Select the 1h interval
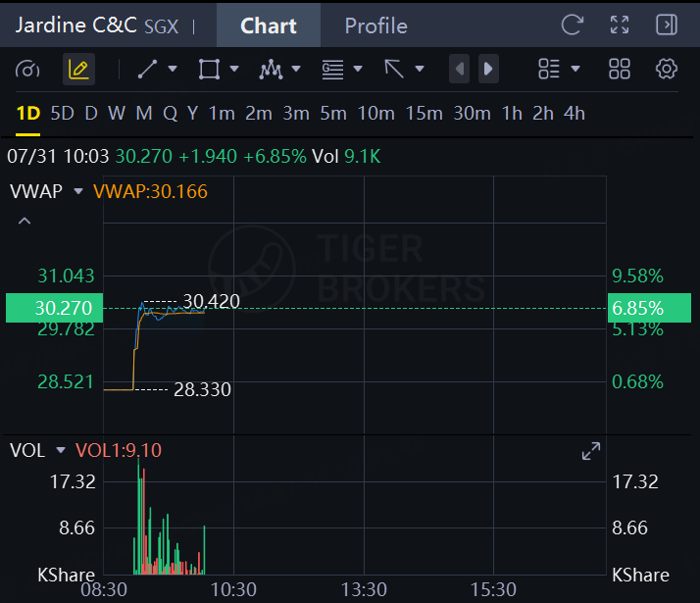The width and height of the screenshot is (700, 603). [x=512, y=114]
